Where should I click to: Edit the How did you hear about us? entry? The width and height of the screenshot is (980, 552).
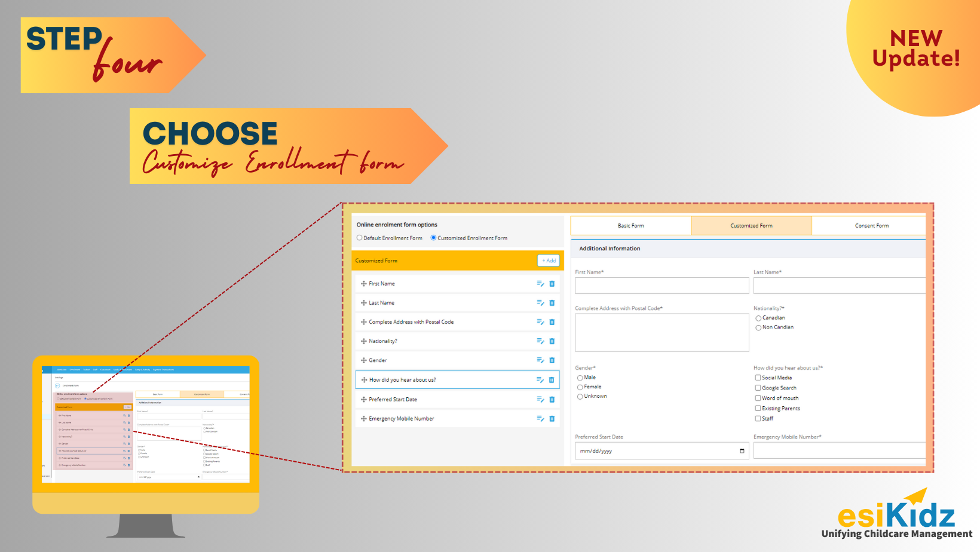click(540, 380)
